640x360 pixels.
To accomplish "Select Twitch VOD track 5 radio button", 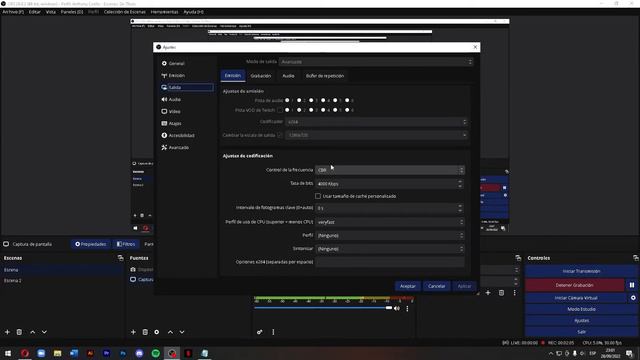I will 335,110.
